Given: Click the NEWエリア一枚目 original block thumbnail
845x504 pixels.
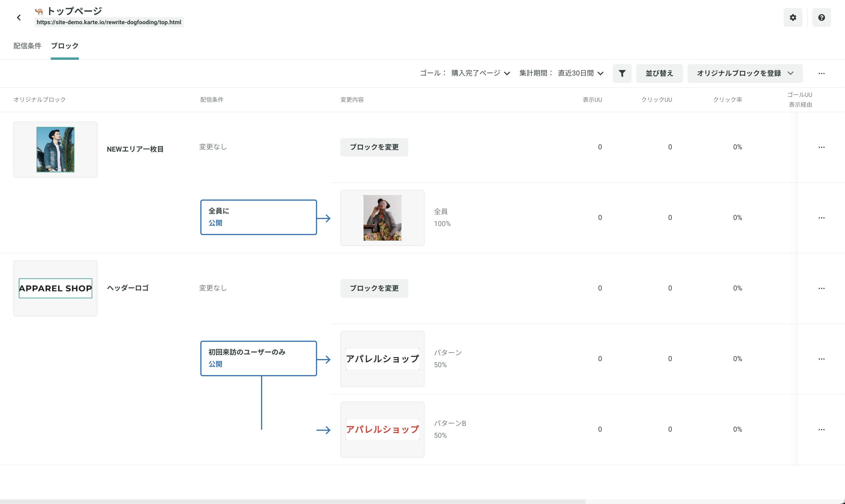Looking at the screenshot, I should point(55,149).
